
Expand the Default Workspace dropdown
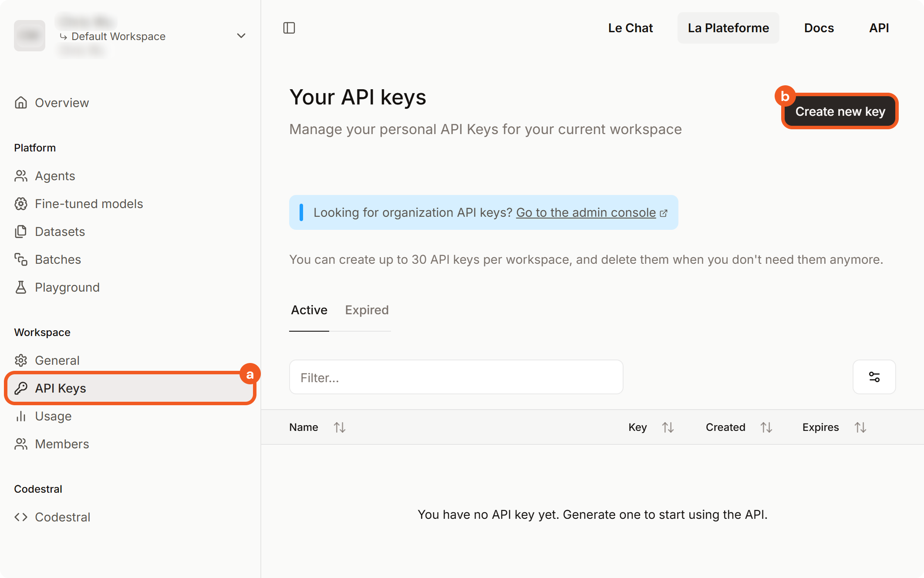(241, 36)
